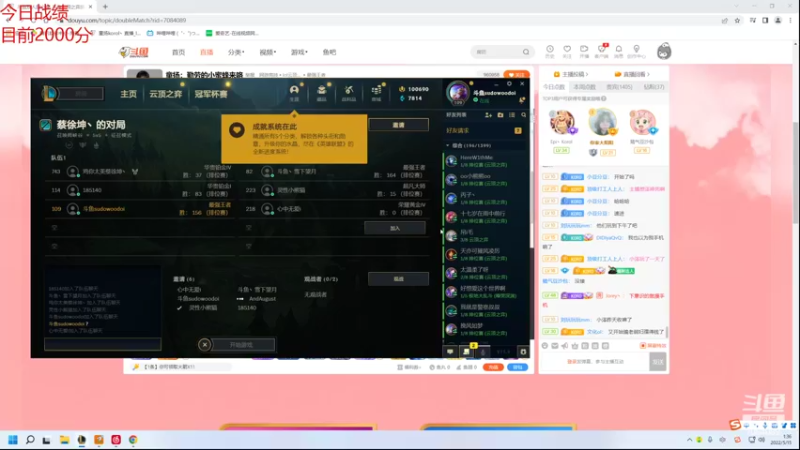
Task: Open the League client profile icon
Action: 294,92
